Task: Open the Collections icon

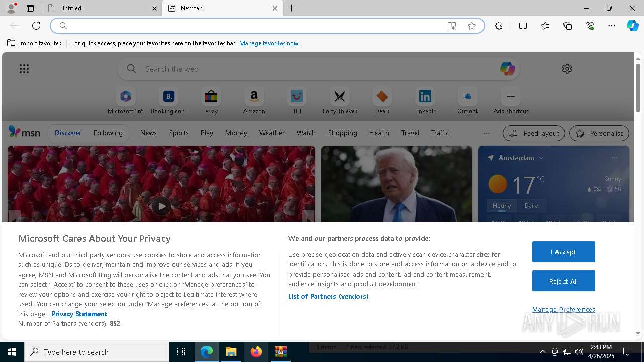Action: pos(568,26)
